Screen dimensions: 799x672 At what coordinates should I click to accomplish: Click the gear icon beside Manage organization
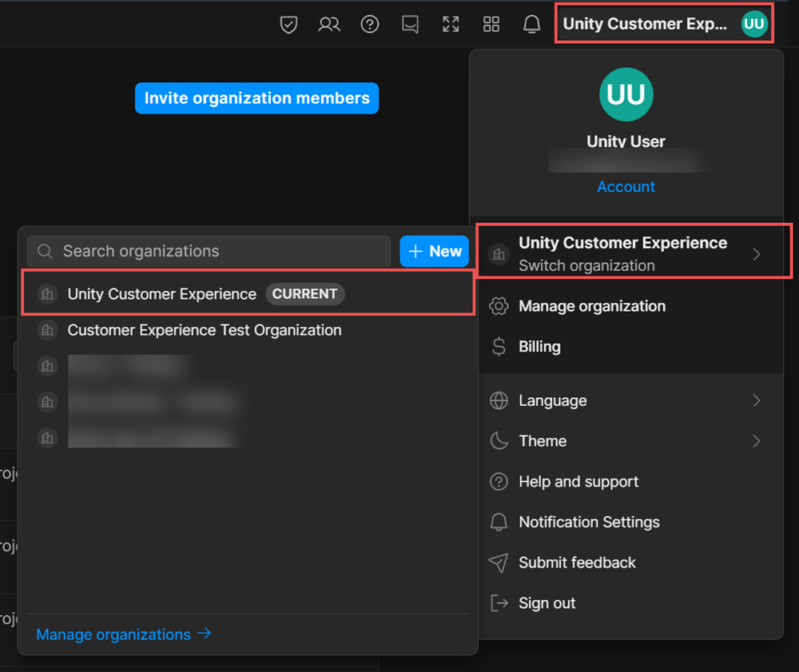point(499,306)
